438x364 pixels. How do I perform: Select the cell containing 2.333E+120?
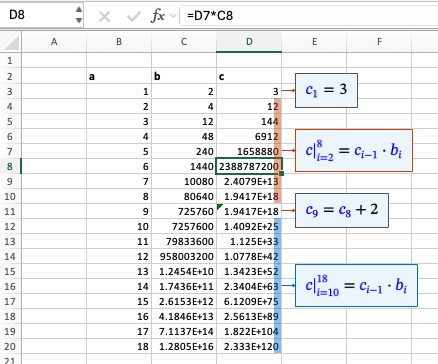249,346
